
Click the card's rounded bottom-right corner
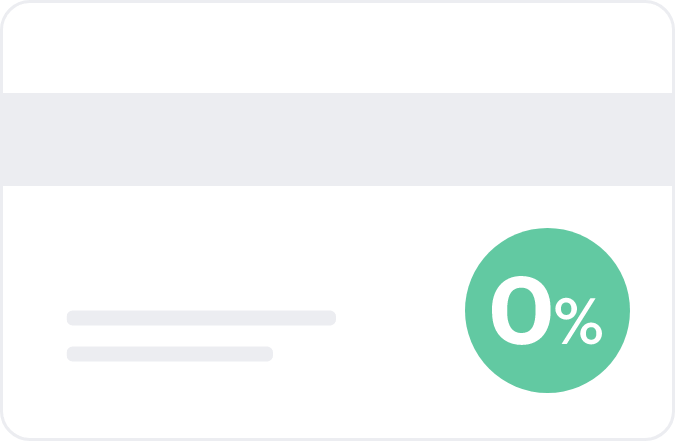click(662, 428)
